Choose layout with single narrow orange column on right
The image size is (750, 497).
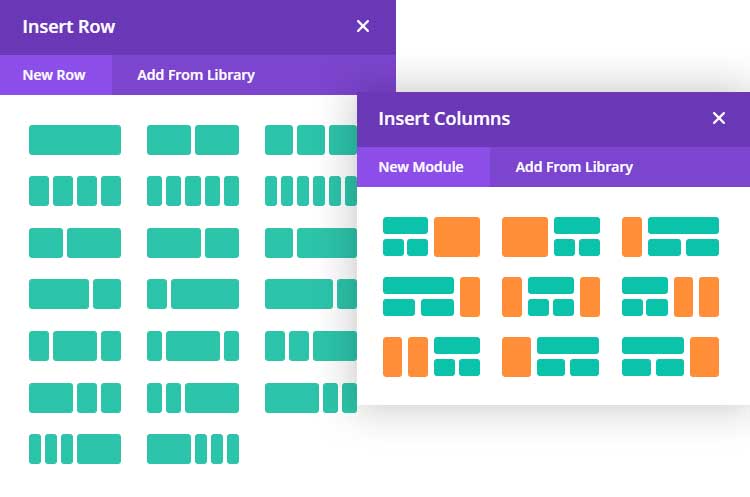click(431, 297)
